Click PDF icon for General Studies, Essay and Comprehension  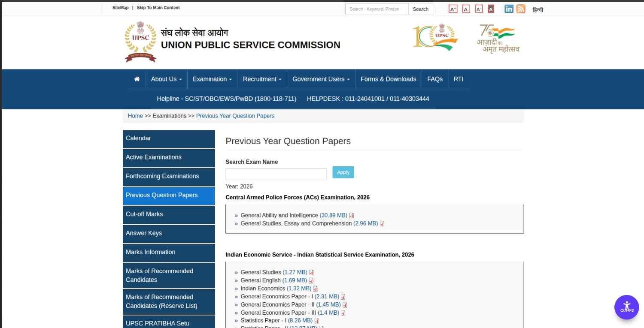tap(382, 224)
